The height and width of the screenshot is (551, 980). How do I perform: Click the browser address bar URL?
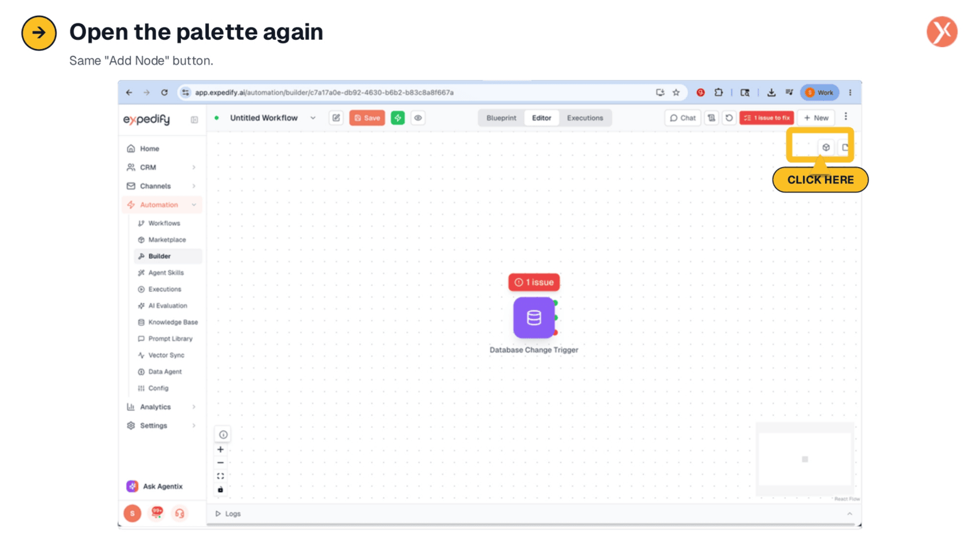click(x=324, y=92)
